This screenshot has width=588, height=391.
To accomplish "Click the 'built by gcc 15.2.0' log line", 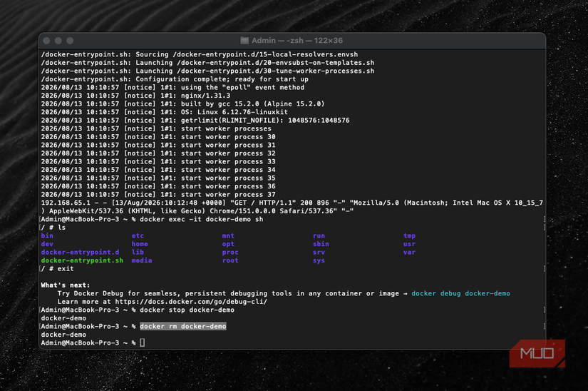I will click(x=182, y=104).
